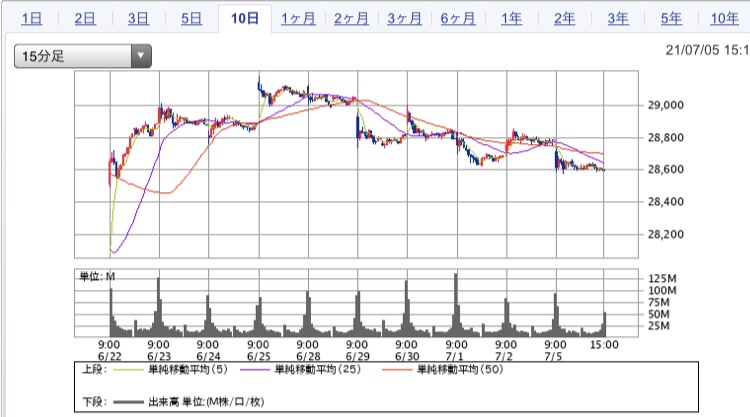
Task: Click the 29,000 price axis label
Action: pos(665,105)
